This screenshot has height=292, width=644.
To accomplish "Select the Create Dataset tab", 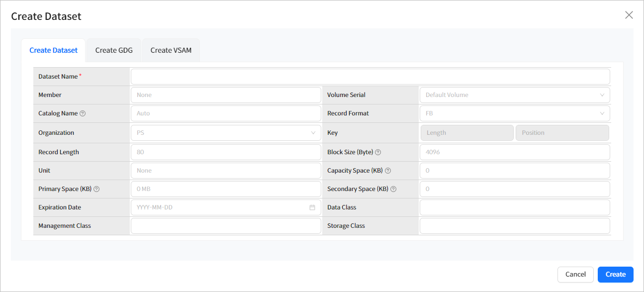I will 53,50.
